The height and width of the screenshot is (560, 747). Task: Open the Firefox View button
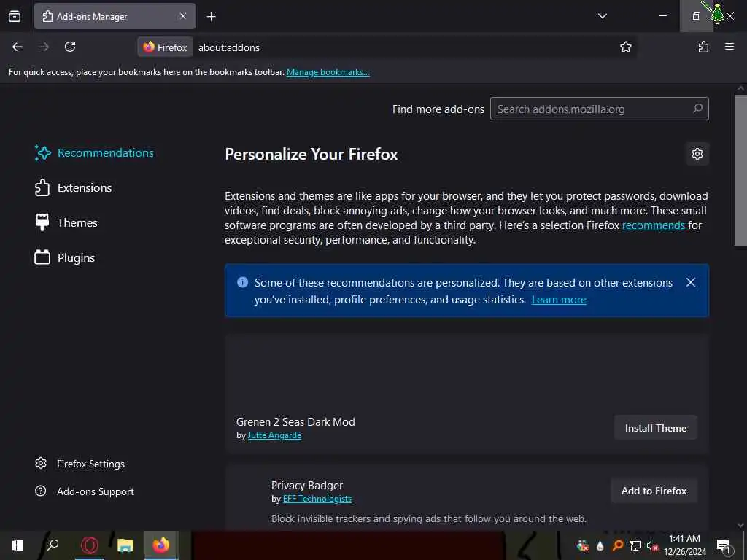point(15,16)
